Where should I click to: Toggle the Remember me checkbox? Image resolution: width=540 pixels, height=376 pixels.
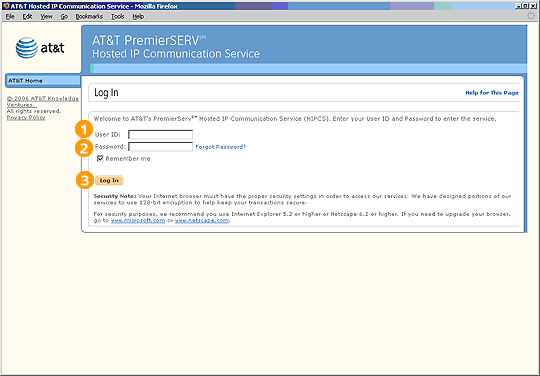pyautogui.click(x=100, y=158)
